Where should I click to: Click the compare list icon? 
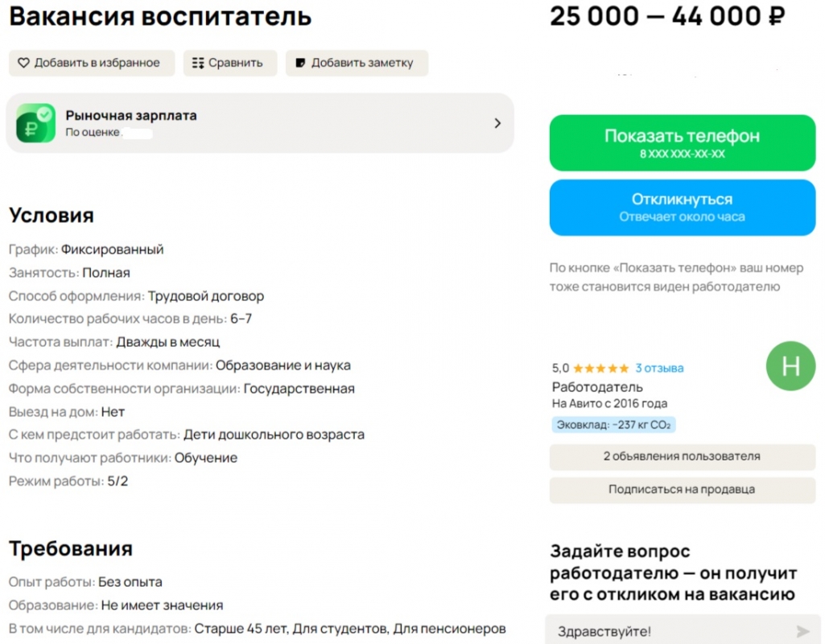click(x=199, y=63)
